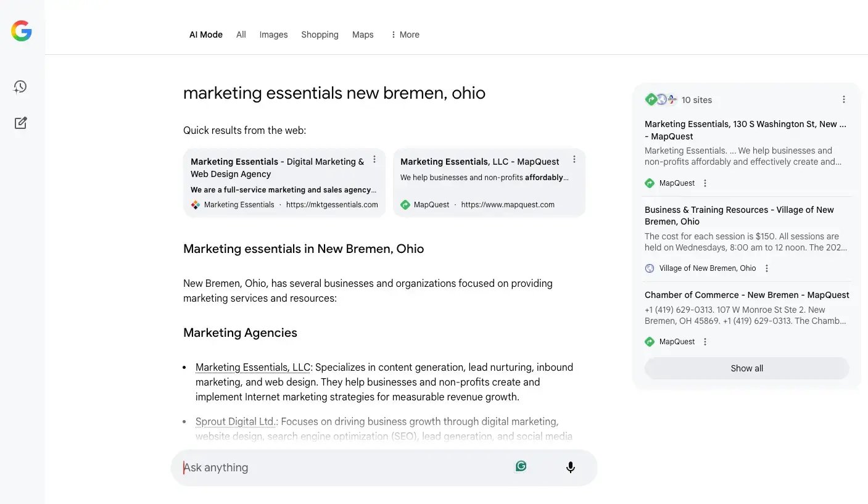Image resolution: width=868 pixels, height=504 pixels.
Task: Click MapQuest favicon in the second quick result card
Action: 405,205
